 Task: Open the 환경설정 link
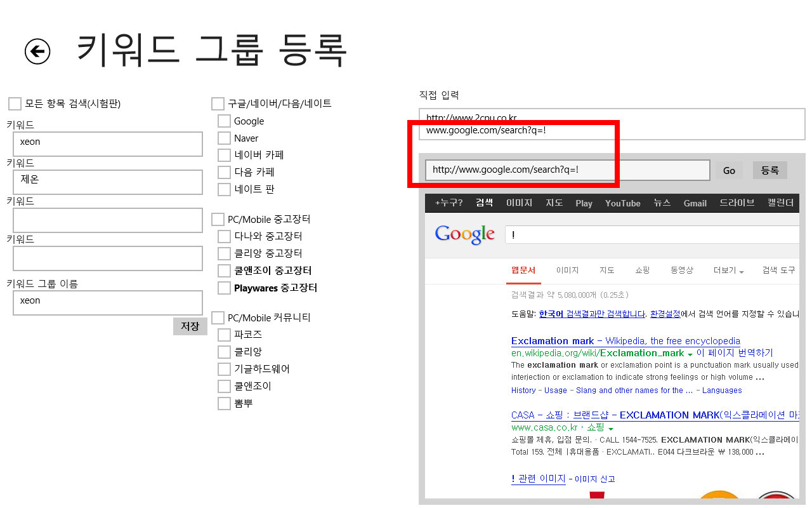pyautogui.click(x=665, y=314)
